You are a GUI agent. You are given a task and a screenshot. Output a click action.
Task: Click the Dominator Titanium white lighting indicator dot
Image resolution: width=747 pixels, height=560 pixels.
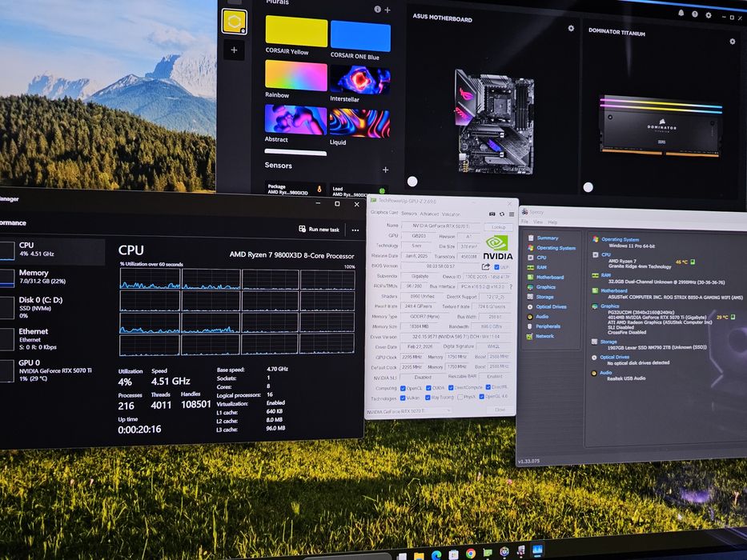(588, 187)
